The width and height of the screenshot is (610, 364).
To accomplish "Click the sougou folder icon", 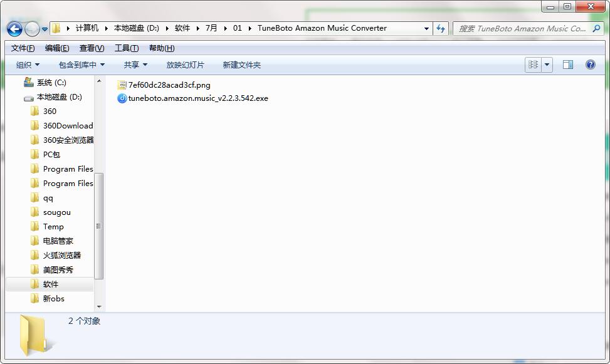I will (34, 212).
